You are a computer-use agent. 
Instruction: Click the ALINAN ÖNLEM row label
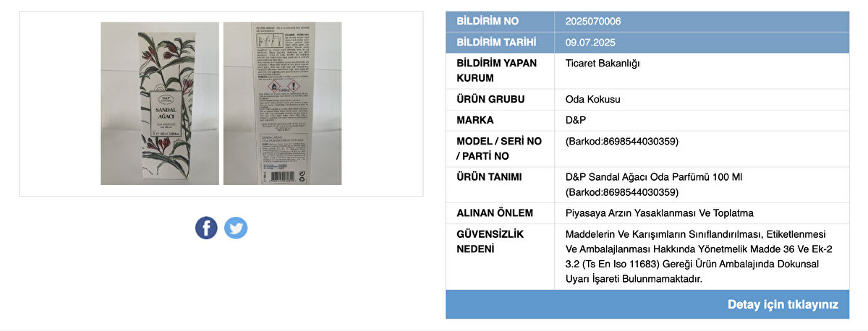(495, 213)
